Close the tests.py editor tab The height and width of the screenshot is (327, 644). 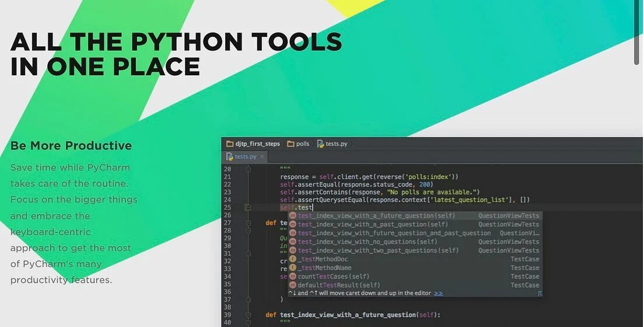[262, 156]
